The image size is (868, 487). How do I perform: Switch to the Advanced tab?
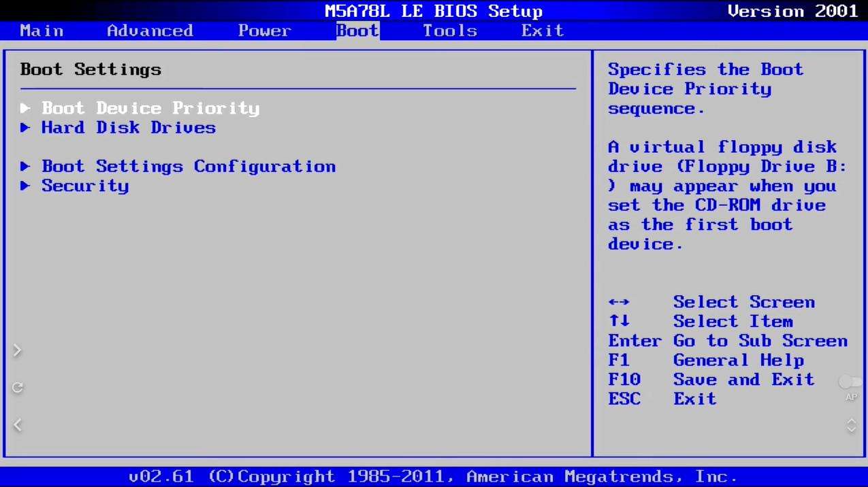coord(149,30)
